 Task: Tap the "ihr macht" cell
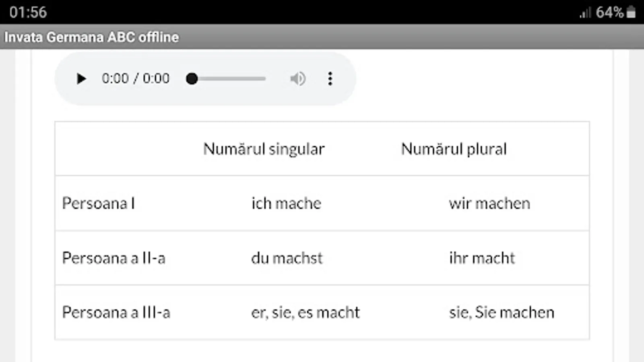[482, 258]
